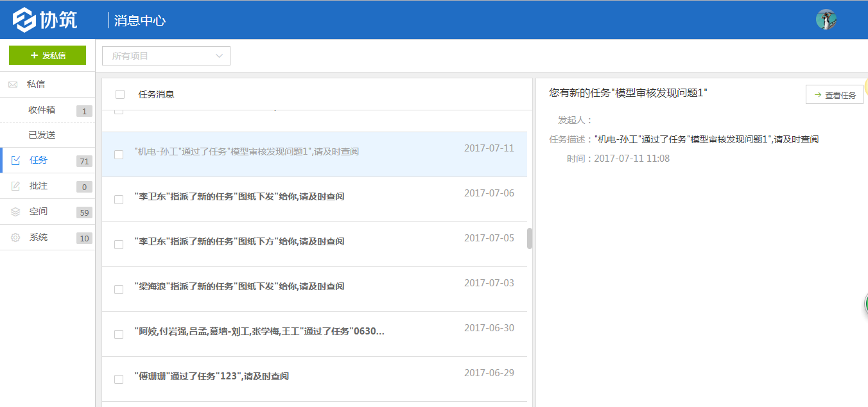This screenshot has width=868, height=407.
Task: Open 已发送 messages section
Action: [42, 135]
